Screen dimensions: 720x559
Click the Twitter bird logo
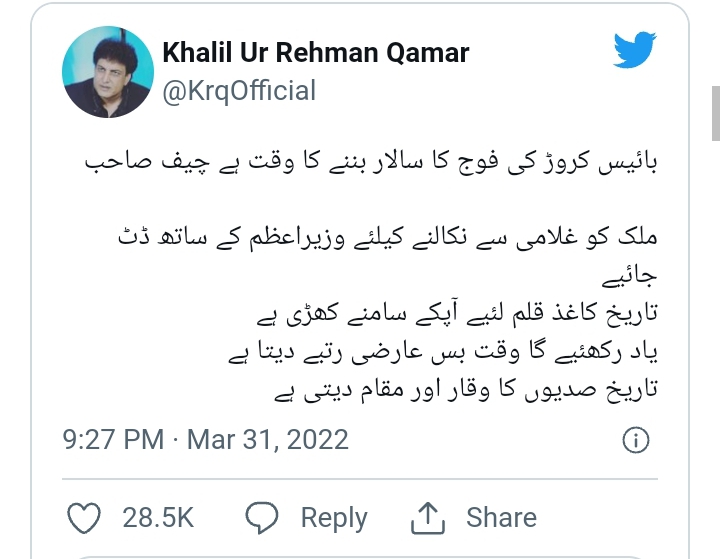pos(635,50)
